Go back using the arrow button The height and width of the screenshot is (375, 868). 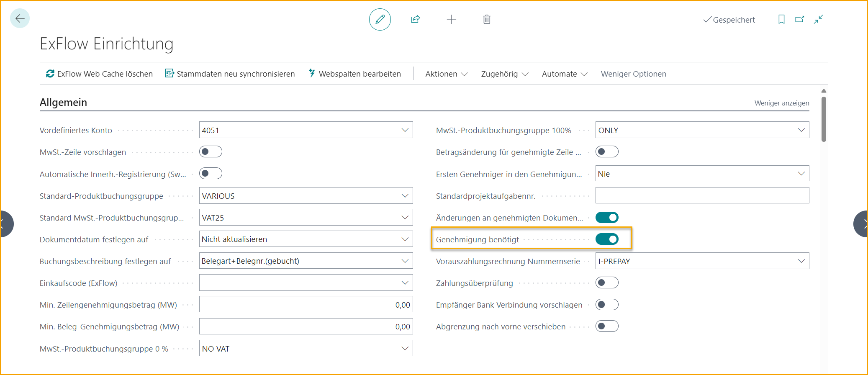(x=20, y=18)
